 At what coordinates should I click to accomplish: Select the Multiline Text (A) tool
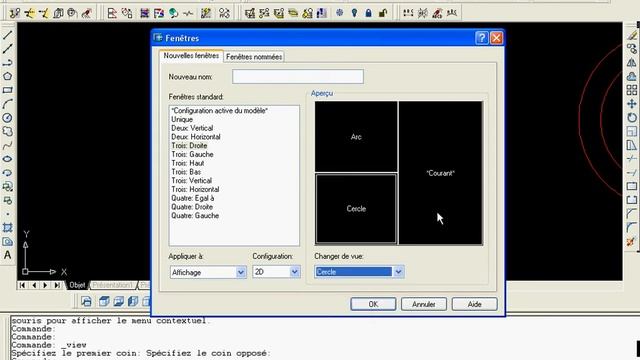(x=7, y=255)
